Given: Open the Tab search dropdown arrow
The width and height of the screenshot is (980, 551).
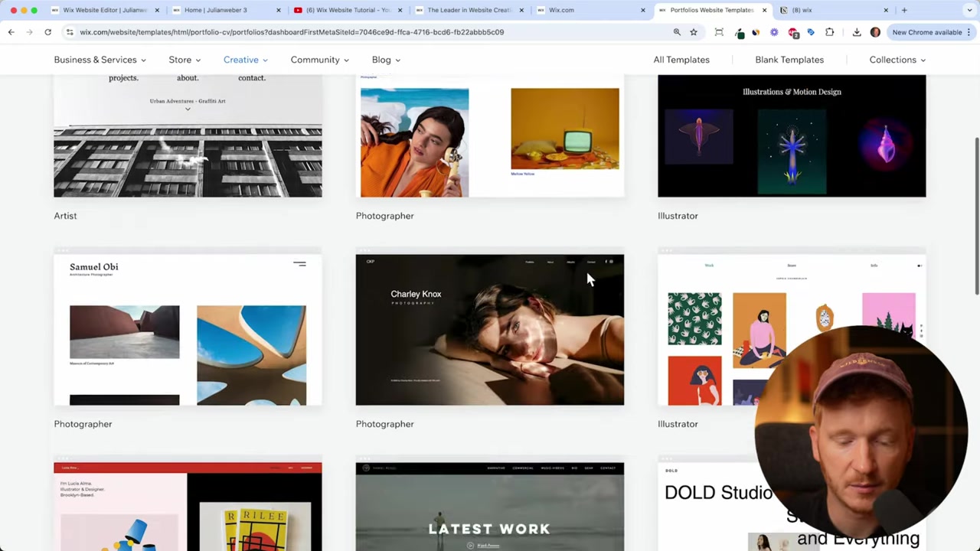Looking at the screenshot, I should tap(969, 10).
